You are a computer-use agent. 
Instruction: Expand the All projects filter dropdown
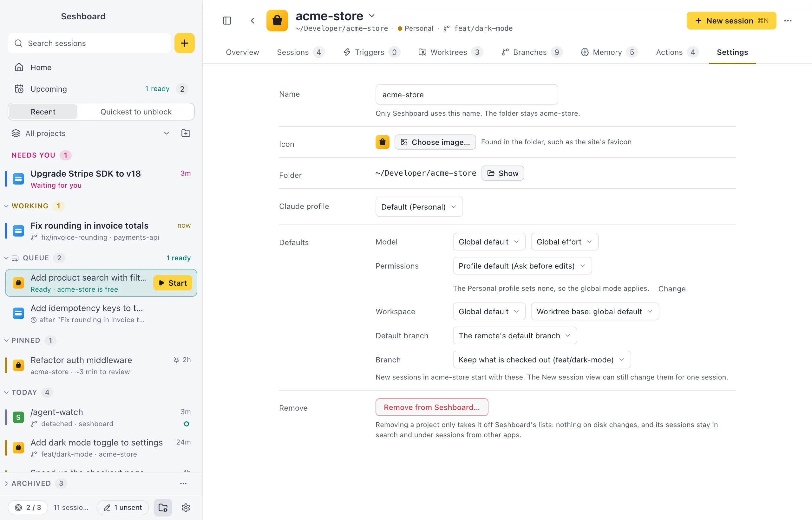90,133
